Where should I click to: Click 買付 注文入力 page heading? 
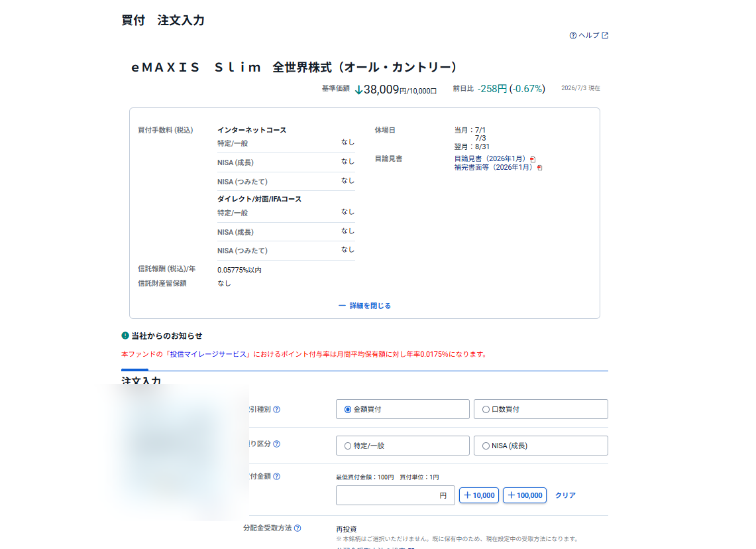pyautogui.click(x=163, y=21)
